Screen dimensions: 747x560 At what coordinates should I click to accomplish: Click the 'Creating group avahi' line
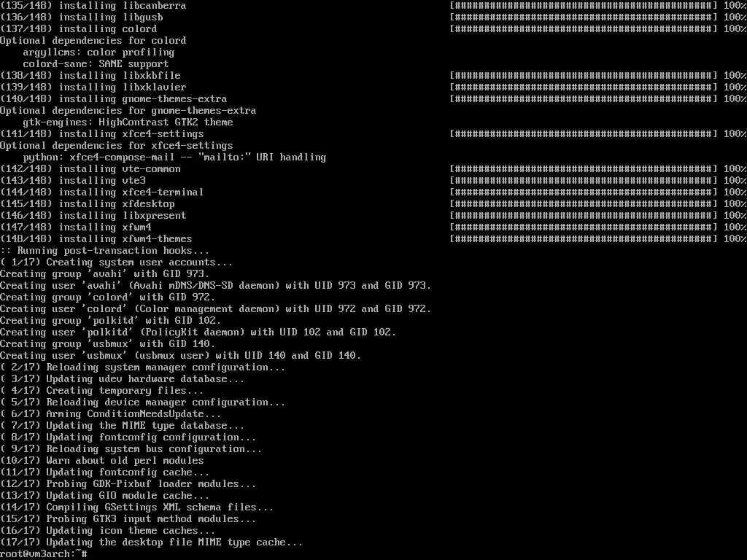(104, 274)
